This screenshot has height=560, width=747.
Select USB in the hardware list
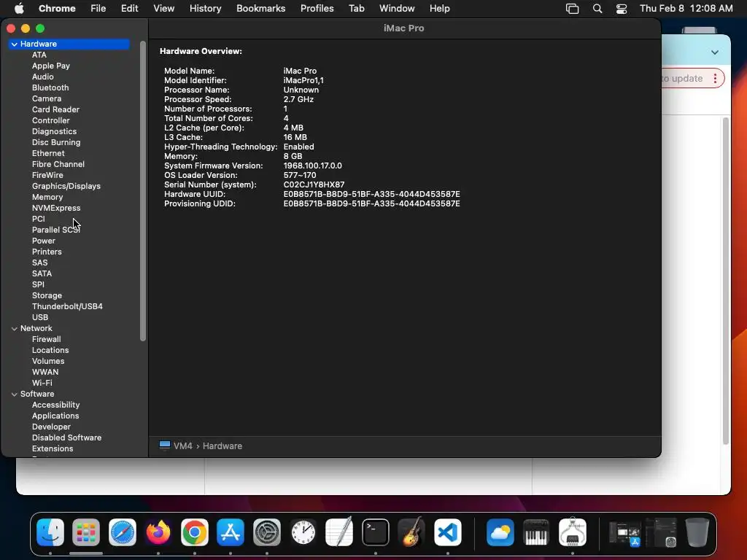pos(40,318)
